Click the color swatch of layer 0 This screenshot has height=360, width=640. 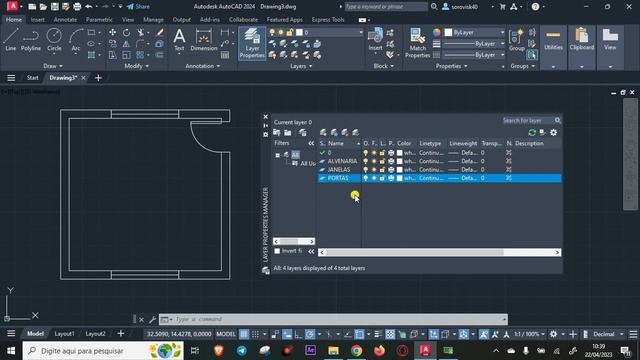click(x=400, y=153)
